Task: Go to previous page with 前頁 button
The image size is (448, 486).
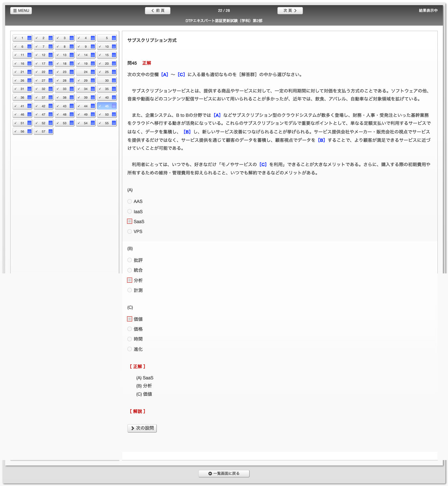Action: click(157, 11)
